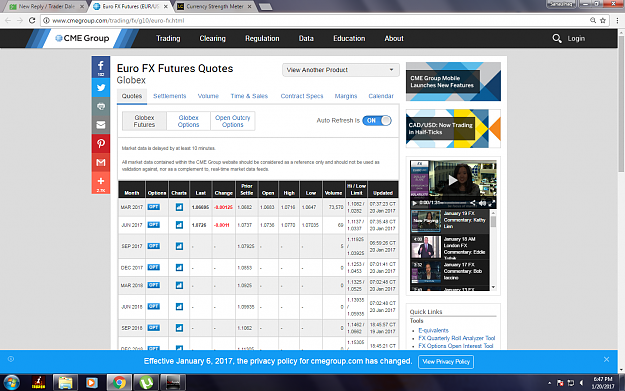View options for DEC 2017 OPT badge
Image resolution: width=625 pixels, height=391 pixels.
click(x=153, y=267)
